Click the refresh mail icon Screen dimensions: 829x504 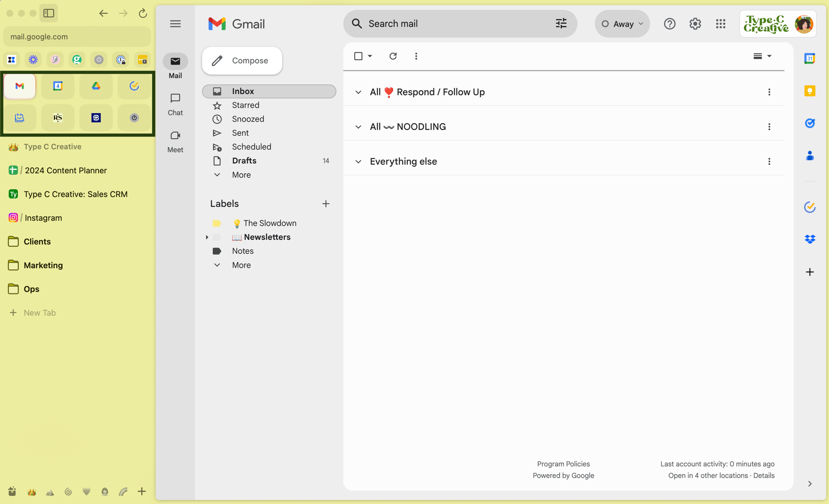point(393,56)
